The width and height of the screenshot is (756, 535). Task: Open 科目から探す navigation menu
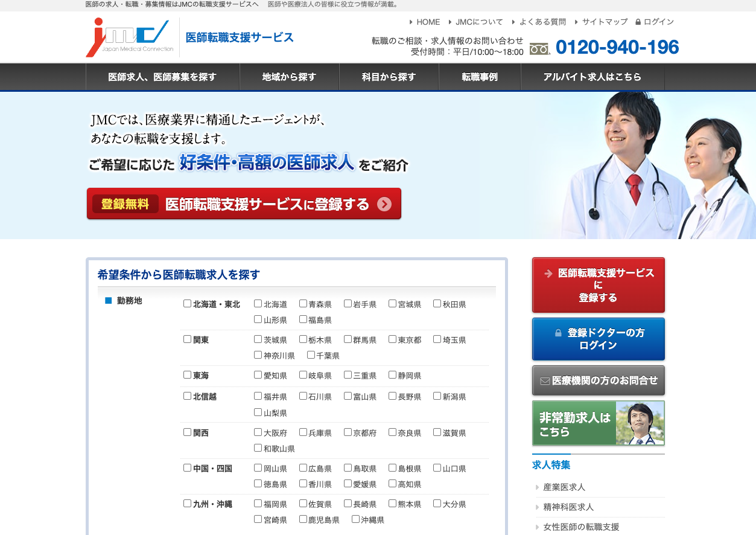point(389,77)
